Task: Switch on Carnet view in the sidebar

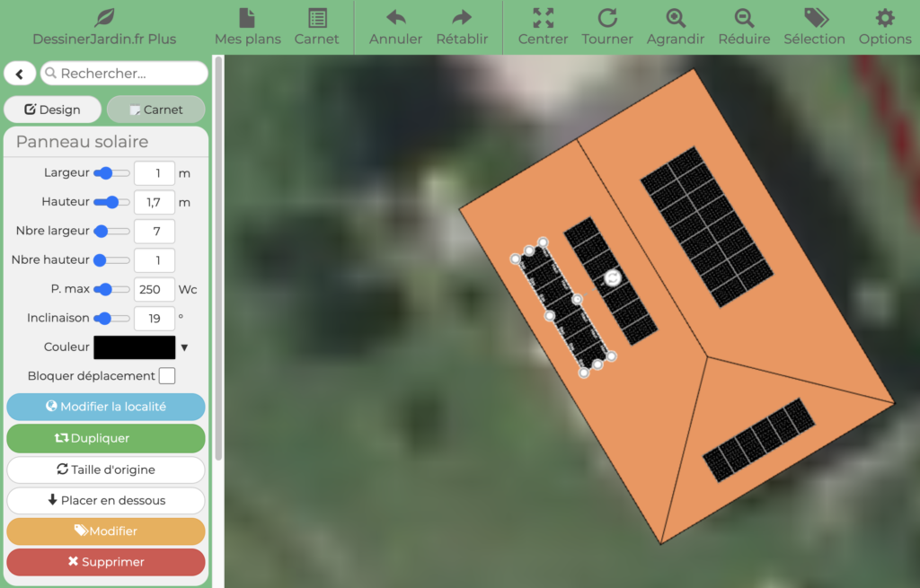Action: 155,109
